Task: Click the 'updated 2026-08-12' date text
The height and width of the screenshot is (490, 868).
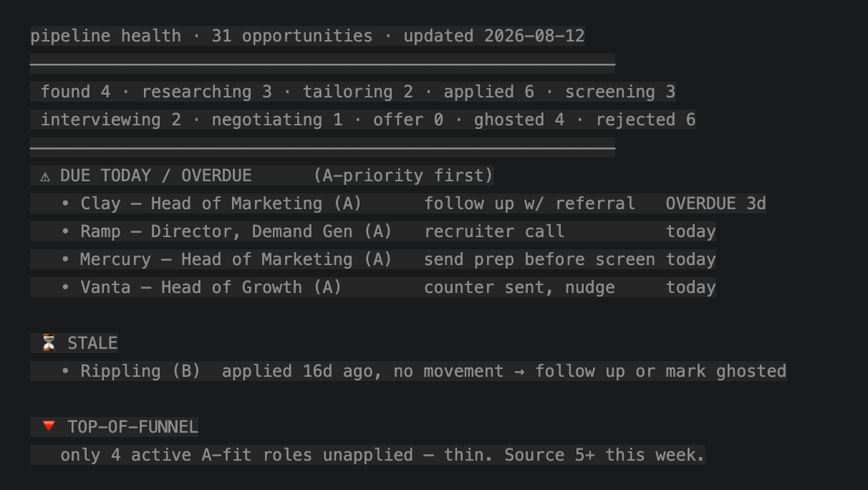Action: point(494,36)
